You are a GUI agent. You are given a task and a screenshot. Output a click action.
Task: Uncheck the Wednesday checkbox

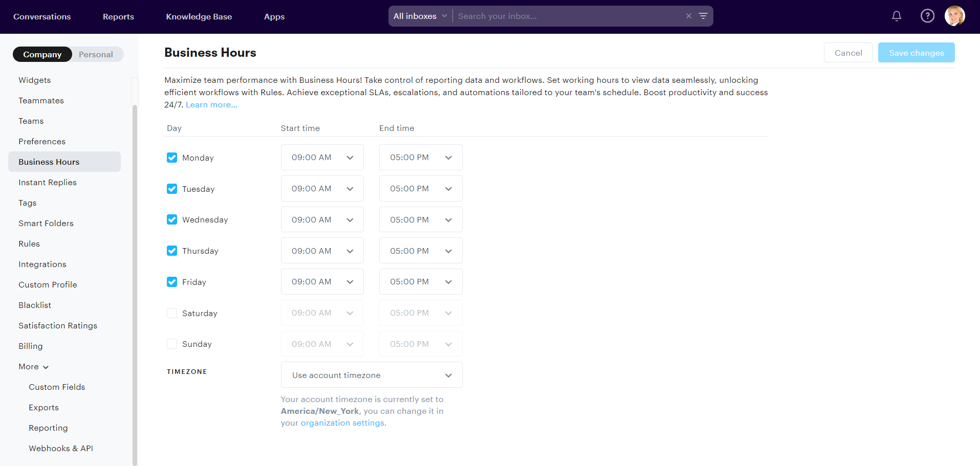tap(172, 219)
